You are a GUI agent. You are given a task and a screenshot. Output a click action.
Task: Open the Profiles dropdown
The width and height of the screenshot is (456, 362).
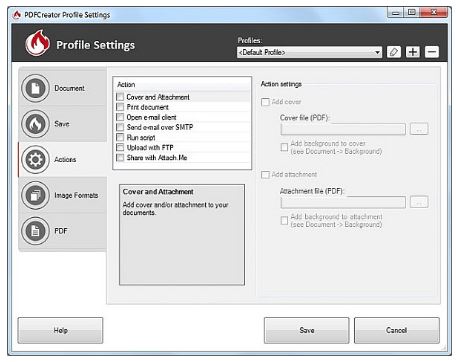(309, 52)
